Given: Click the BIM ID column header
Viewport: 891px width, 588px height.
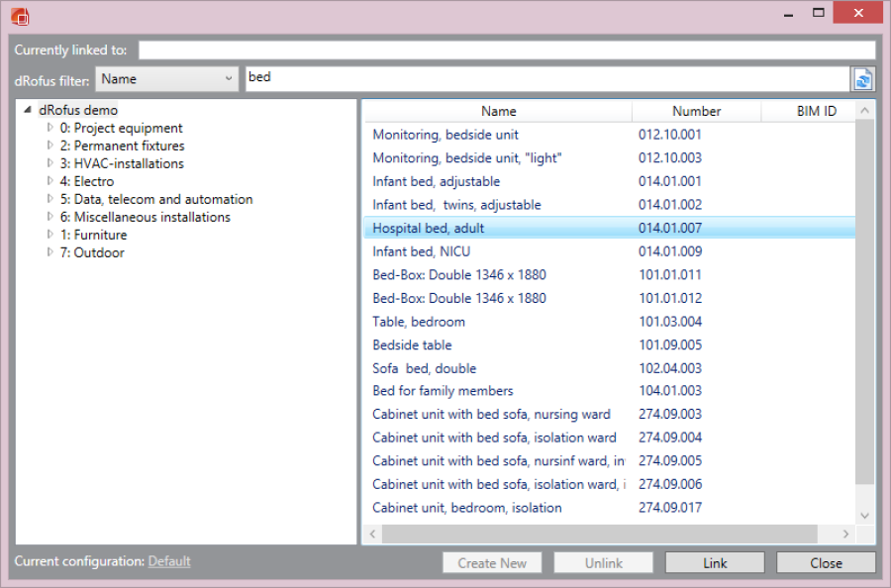Looking at the screenshot, I should click(x=816, y=111).
